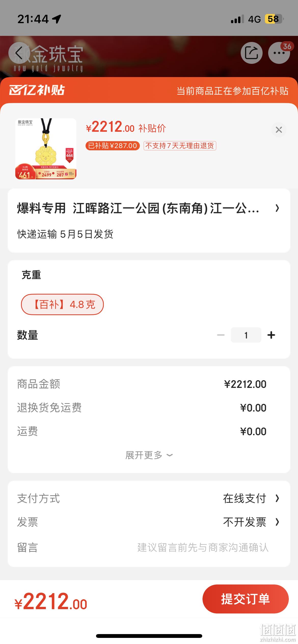Screen dimensions: 298x644
Task: Open 在线支付 payment method options
Action: [x=251, y=498]
